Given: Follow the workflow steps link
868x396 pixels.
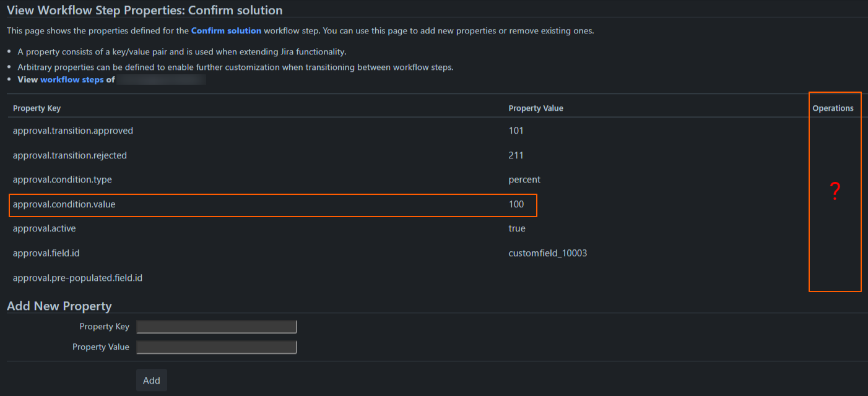Looking at the screenshot, I should pyautogui.click(x=72, y=79).
